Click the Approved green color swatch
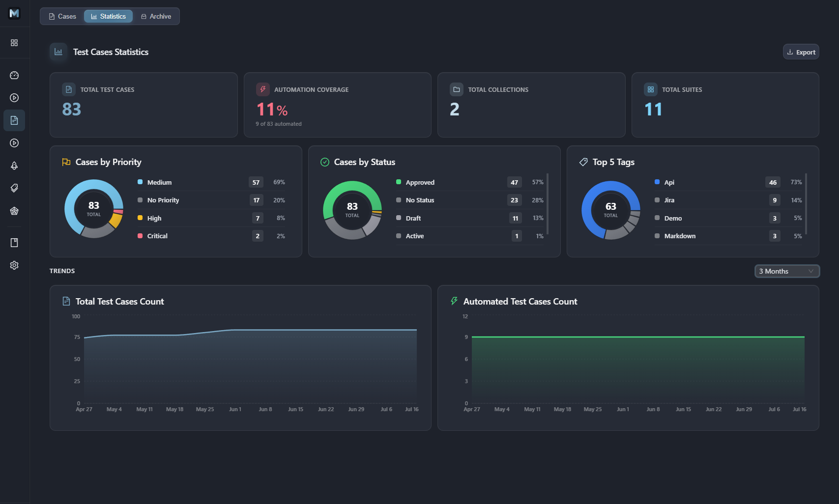Image resolution: width=839 pixels, height=504 pixels. (399, 182)
